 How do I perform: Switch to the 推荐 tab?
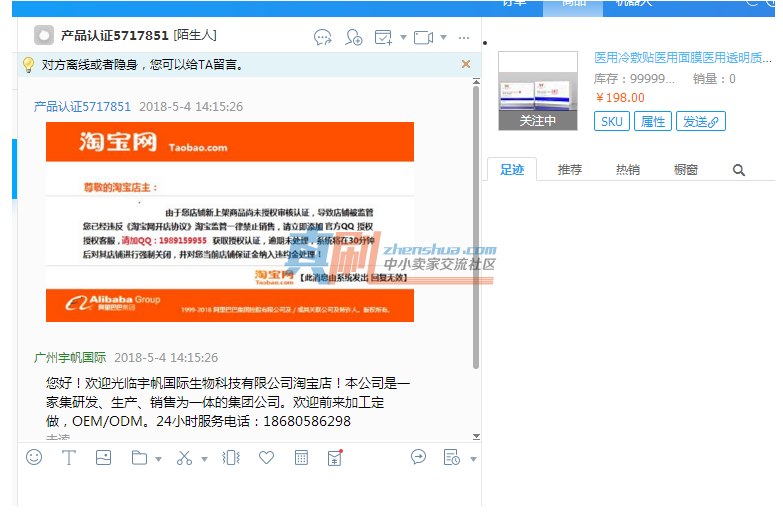click(x=570, y=169)
